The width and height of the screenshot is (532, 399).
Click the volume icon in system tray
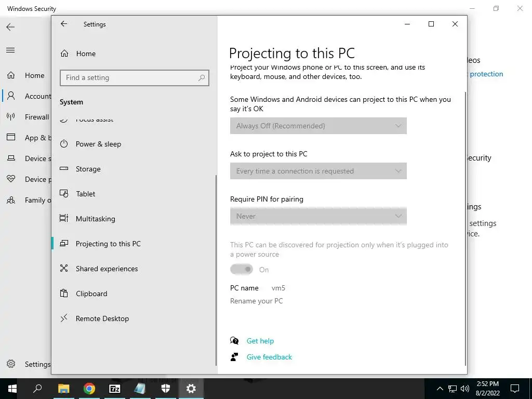point(465,389)
